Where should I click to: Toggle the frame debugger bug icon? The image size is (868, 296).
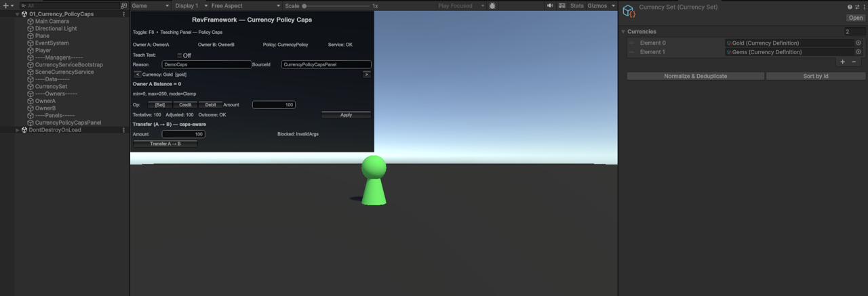tap(492, 5)
